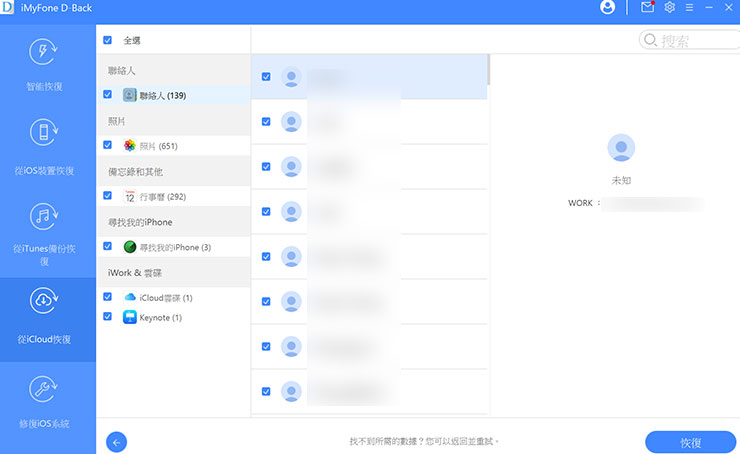Screen dimensions: 740x454
Task: Click the iMyFone D-Back logo icon
Action: 7,7
